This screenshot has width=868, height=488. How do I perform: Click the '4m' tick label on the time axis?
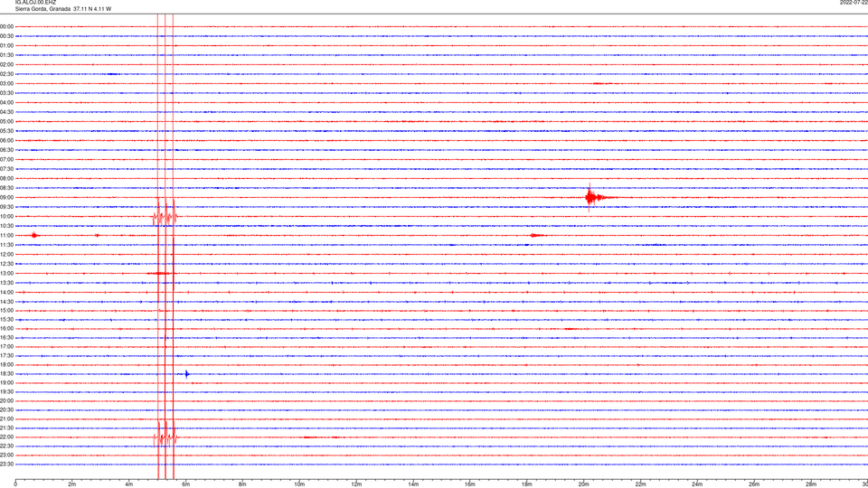coord(129,484)
